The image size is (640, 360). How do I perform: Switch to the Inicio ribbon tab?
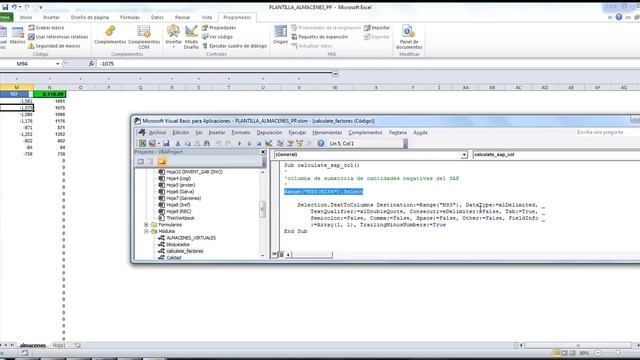26,17
